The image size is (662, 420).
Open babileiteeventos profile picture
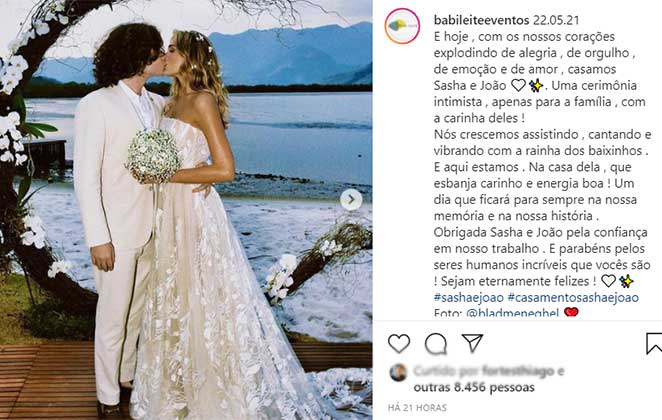[x=402, y=26]
